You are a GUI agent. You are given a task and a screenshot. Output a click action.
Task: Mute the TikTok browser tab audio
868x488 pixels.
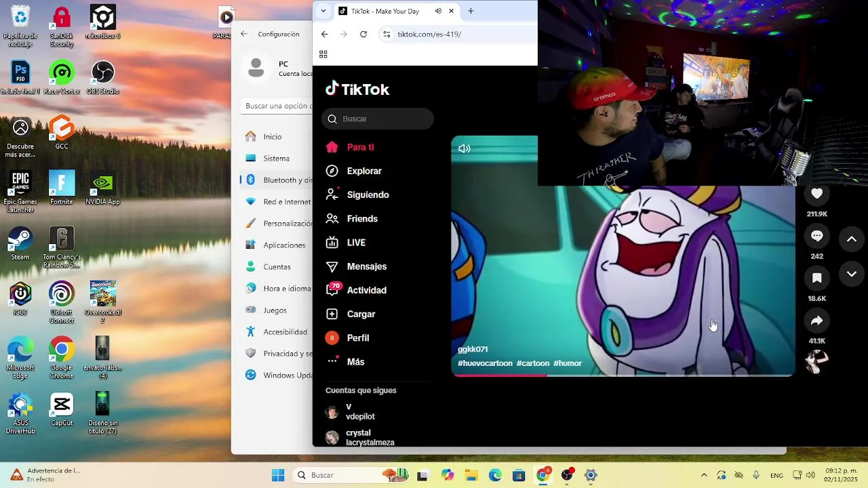438,11
